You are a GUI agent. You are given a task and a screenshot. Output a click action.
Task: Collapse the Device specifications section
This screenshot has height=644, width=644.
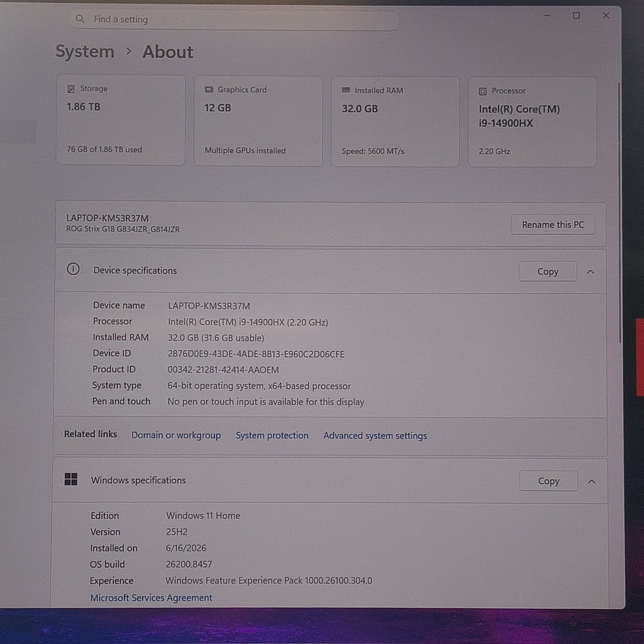(591, 271)
